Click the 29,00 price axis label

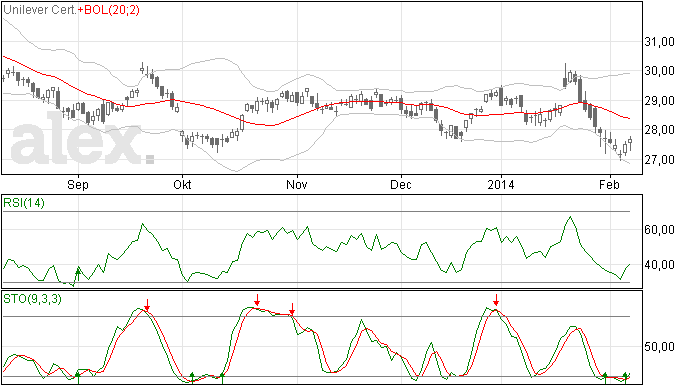pyautogui.click(x=659, y=101)
